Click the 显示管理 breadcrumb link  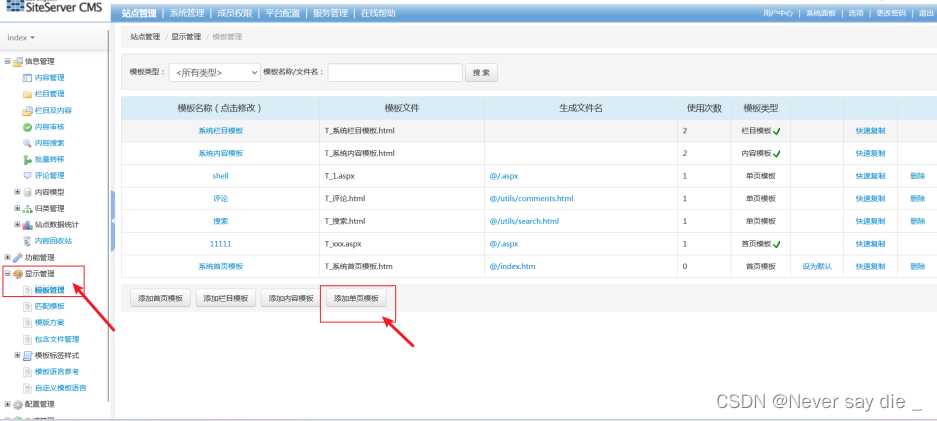[x=186, y=37]
